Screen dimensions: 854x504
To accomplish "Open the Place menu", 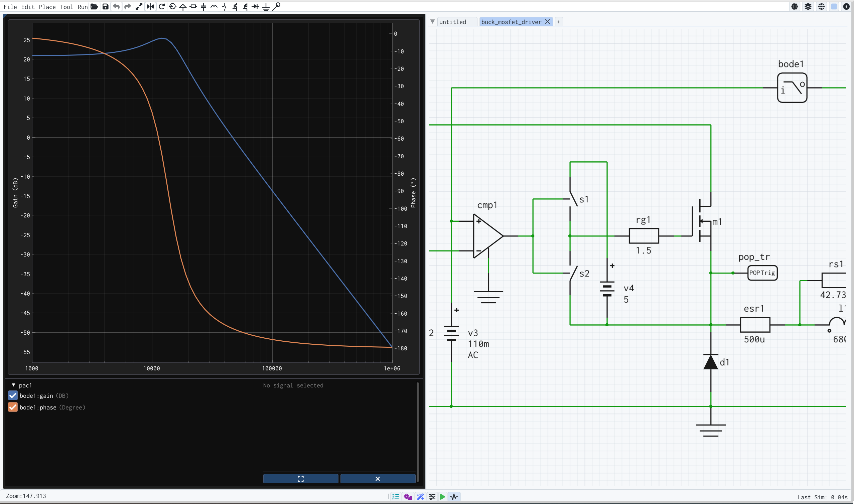I will 47,7.
